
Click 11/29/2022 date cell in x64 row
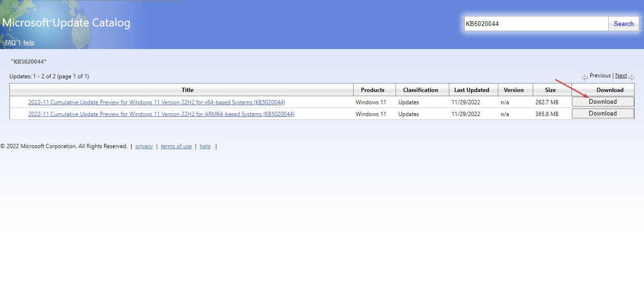(x=466, y=102)
